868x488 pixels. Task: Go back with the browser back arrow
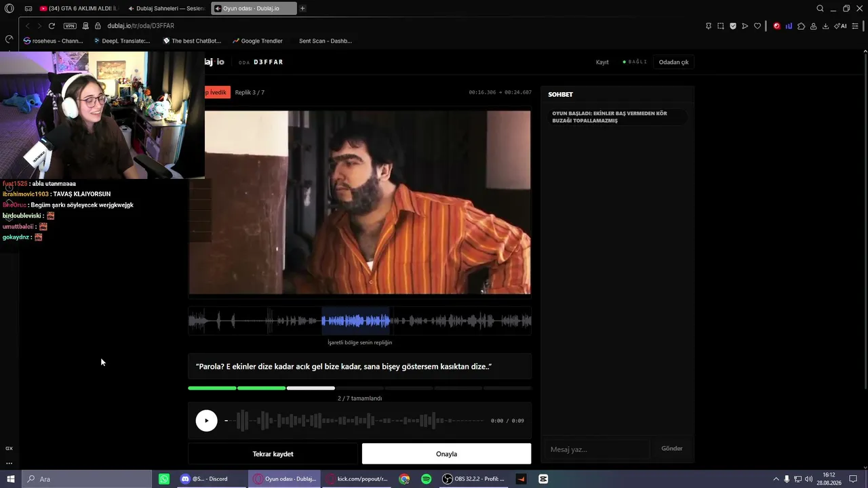pos(27,26)
